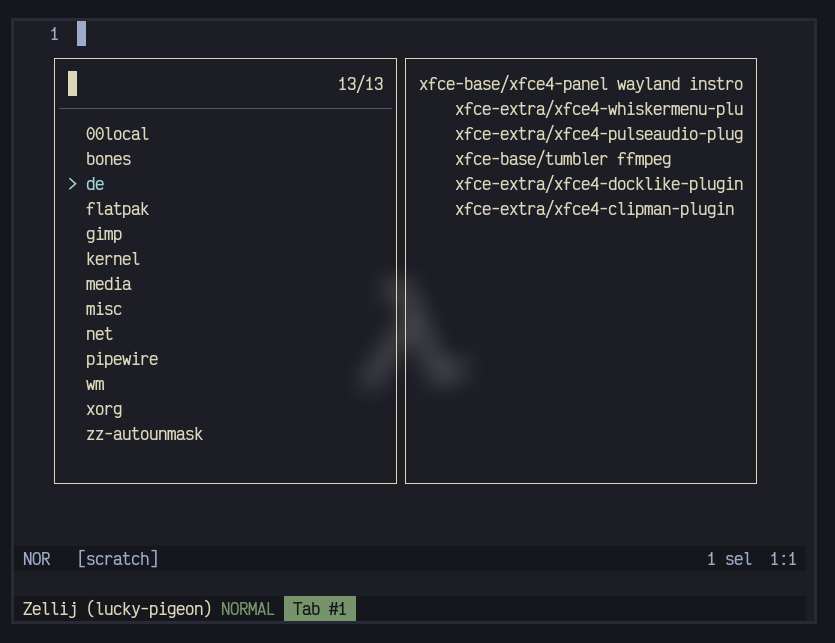Open the pipewire entry
Viewport: 835px width, 643px height.
click(122, 359)
